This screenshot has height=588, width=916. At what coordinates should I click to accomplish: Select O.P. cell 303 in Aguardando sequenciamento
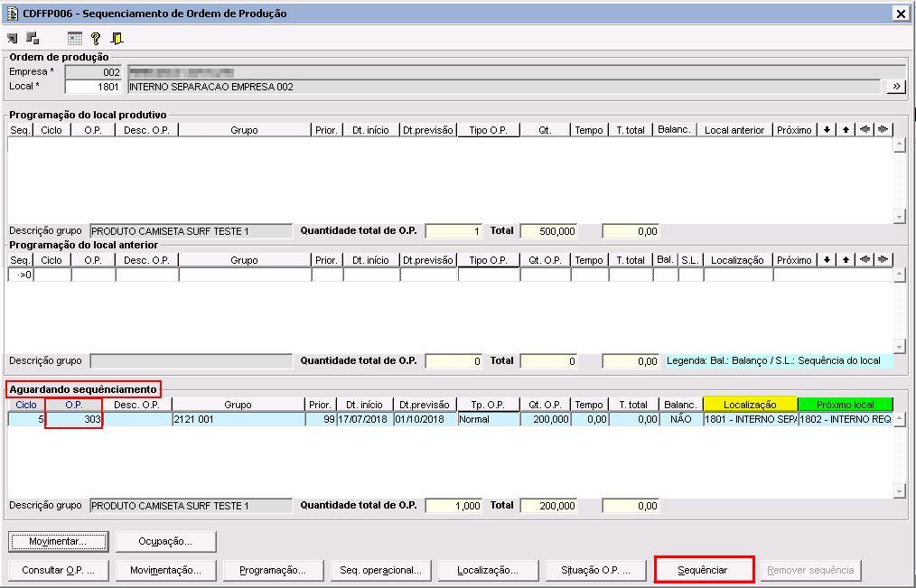[73, 419]
